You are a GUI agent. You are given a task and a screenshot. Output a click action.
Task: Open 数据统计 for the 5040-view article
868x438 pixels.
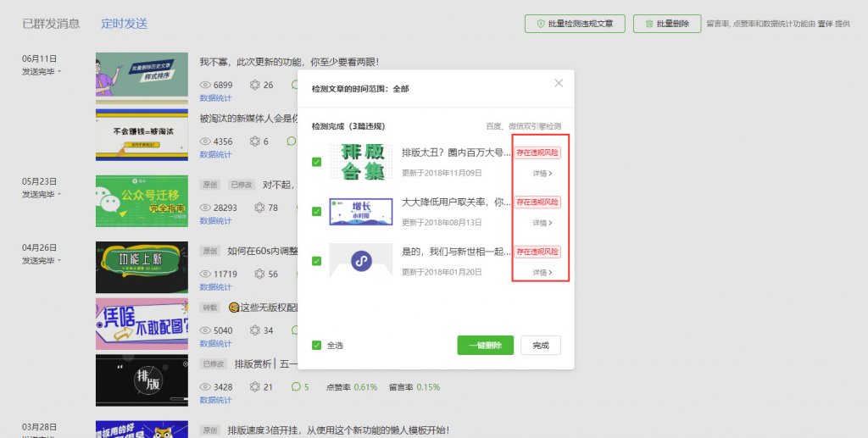(x=216, y=344)
